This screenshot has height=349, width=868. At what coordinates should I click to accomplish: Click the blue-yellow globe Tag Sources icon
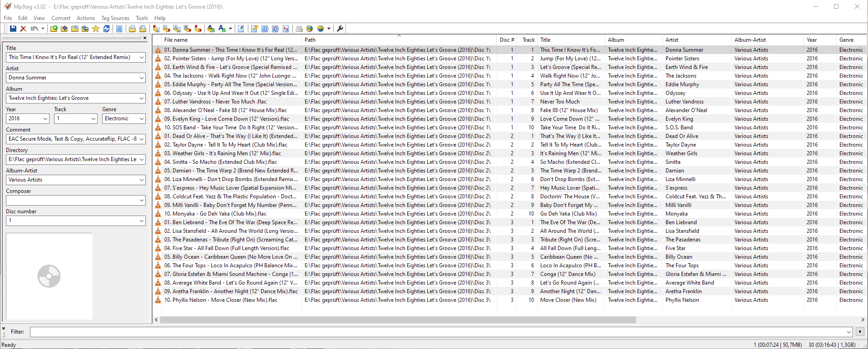click(x=321, y=29)
